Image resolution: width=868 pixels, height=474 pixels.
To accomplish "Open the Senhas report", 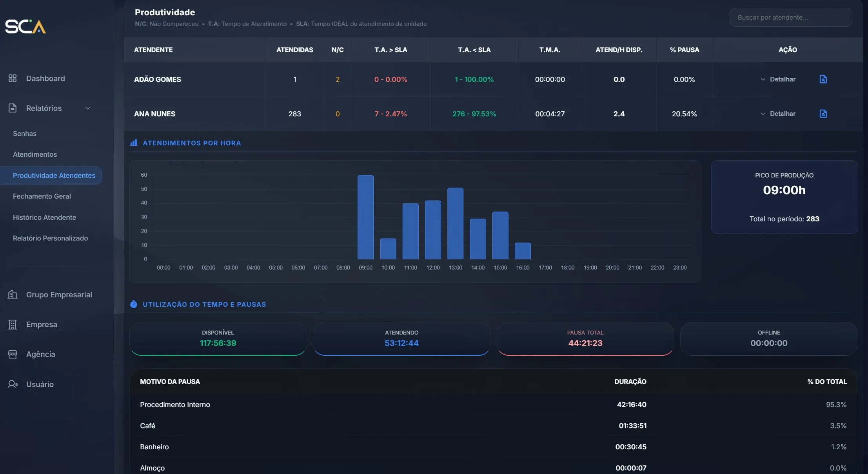I will (x=24, y=134).
